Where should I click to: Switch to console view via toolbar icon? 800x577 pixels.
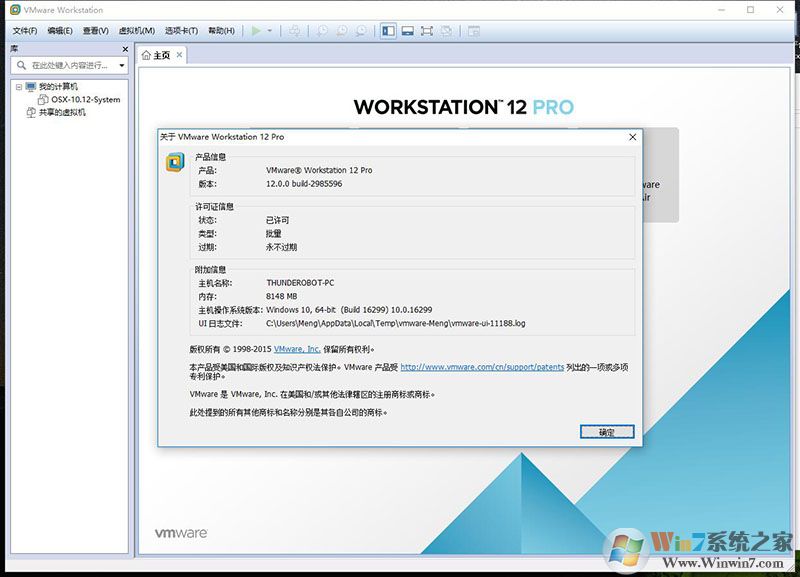[x=407, y=31]
